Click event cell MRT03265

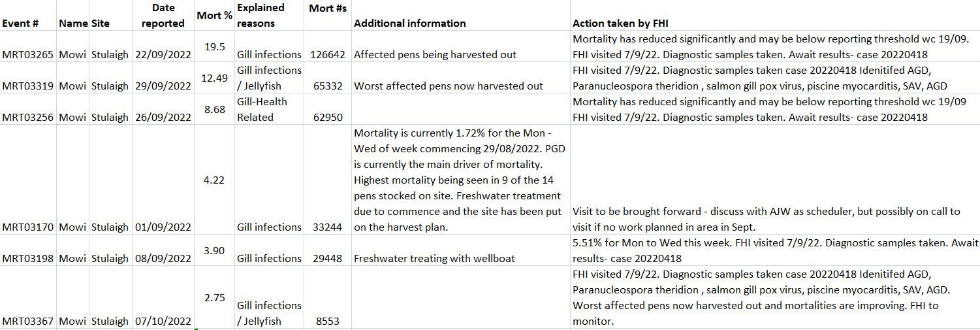click(27, 54)
